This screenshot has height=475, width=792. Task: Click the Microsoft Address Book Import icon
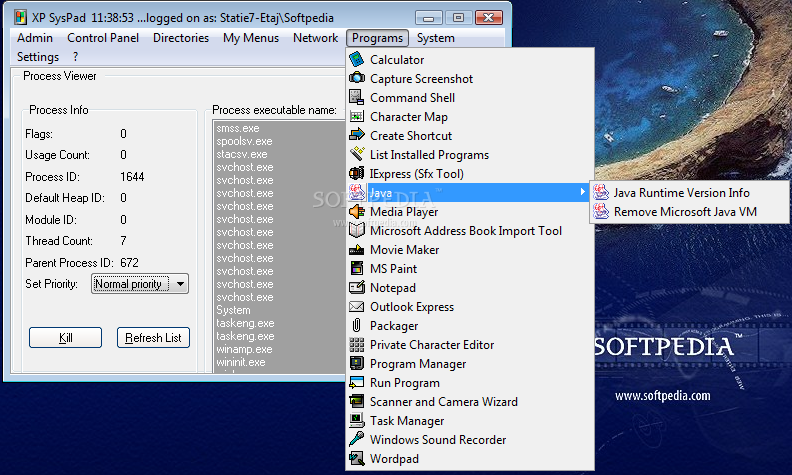click(357, 230)
